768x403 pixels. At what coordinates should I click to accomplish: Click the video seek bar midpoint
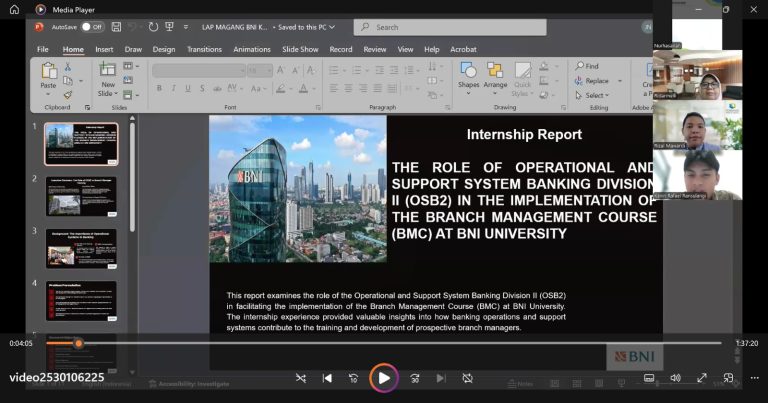384,343
